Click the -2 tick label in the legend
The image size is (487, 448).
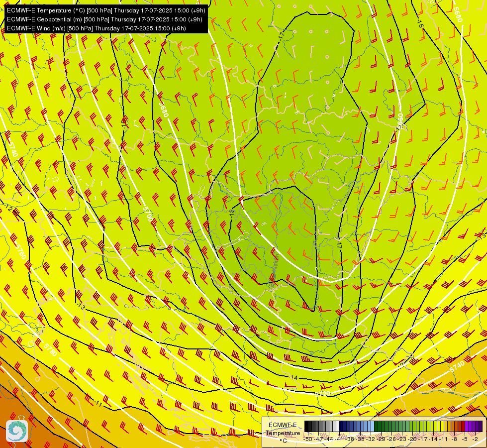(x=475, y=439)
